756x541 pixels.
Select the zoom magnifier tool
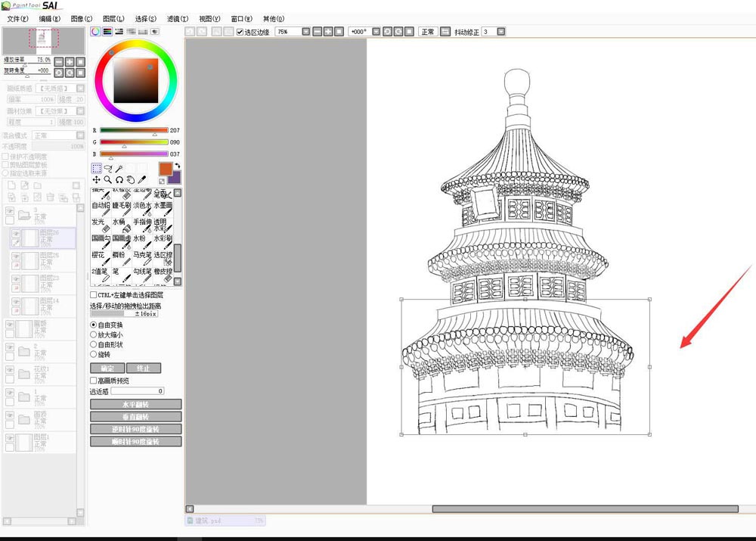(108, 180)
